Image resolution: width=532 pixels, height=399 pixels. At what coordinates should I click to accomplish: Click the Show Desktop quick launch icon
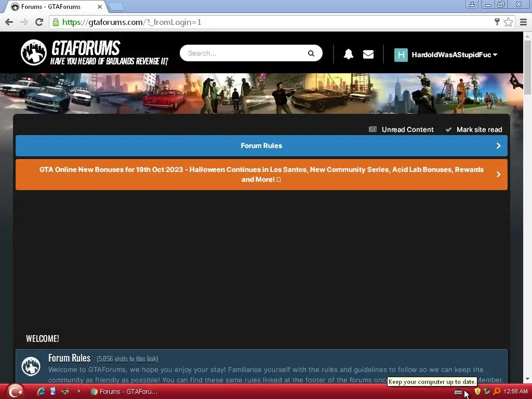click(x=53, y=391)
